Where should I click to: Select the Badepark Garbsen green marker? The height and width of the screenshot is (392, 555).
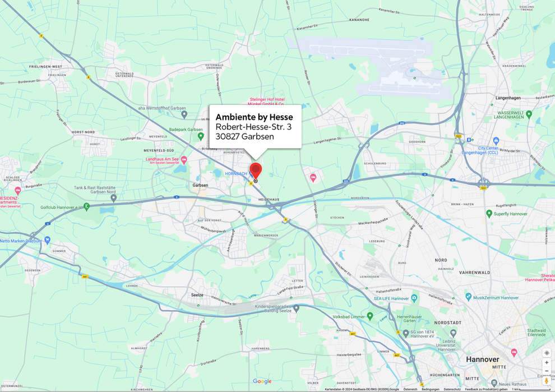(201, 136)
